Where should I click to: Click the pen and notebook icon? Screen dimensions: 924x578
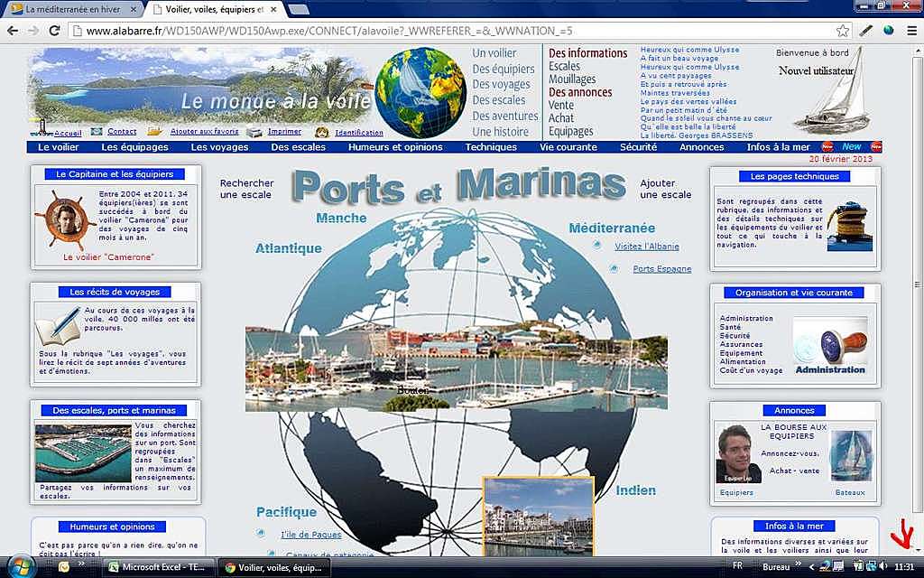coord(59,326)
